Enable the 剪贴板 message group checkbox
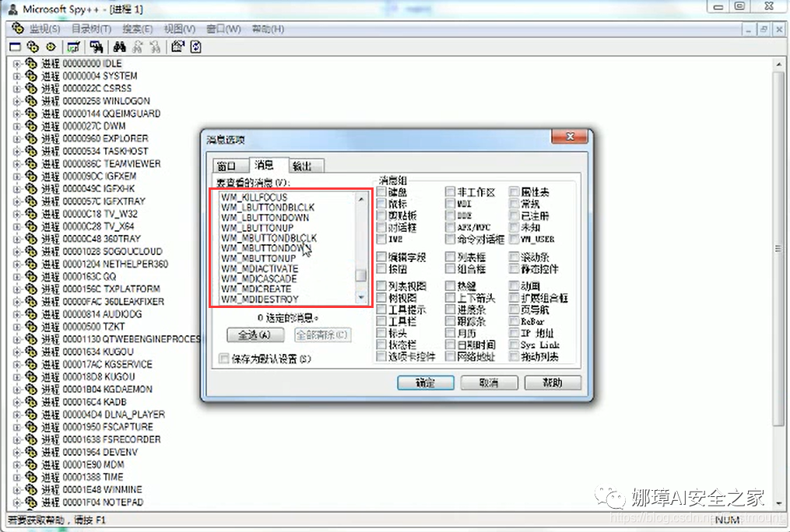The width and height of the screenshot is (790, 532). (x=381, y=215)
